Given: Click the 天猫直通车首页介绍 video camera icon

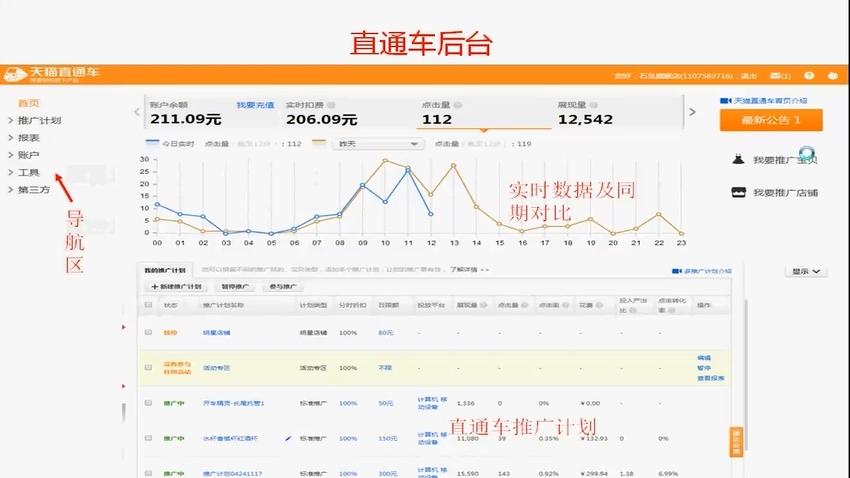Looking at the screenshot, I should [725, 101].
